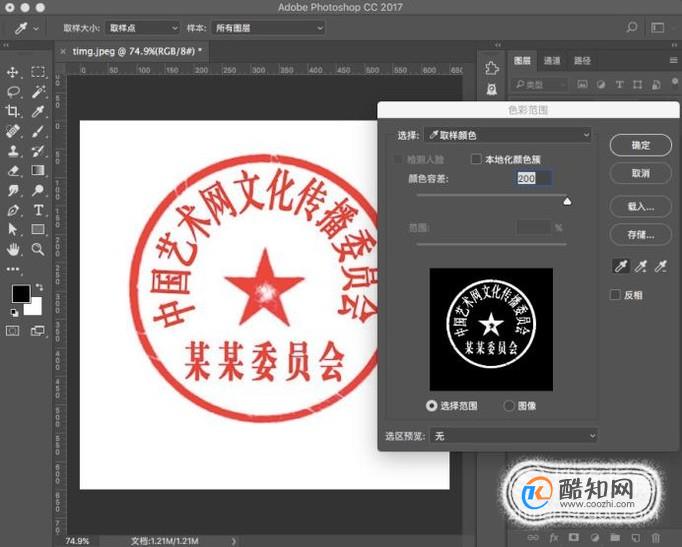This screenshot has height=547, width=682.
Task: Toggle Quick Mask mode
Action: coord(13,331)
